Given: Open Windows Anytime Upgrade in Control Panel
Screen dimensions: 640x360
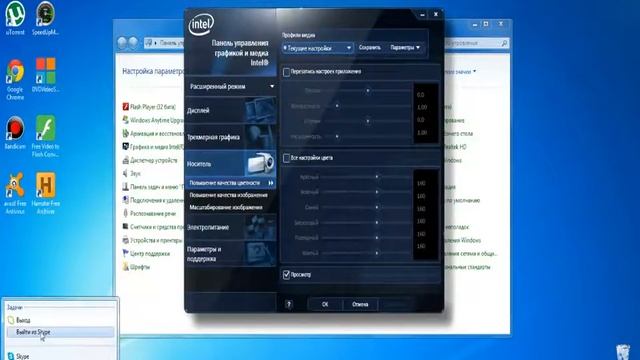Looking at the screenshot, I should pos(153,120).
